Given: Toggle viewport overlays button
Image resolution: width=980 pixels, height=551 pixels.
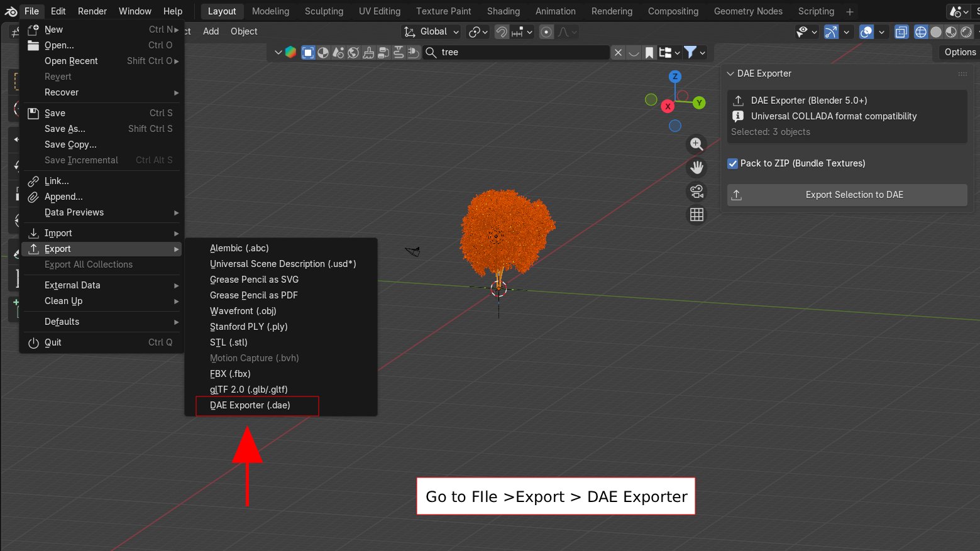Looking at the screenshot, I should point(866,32).
